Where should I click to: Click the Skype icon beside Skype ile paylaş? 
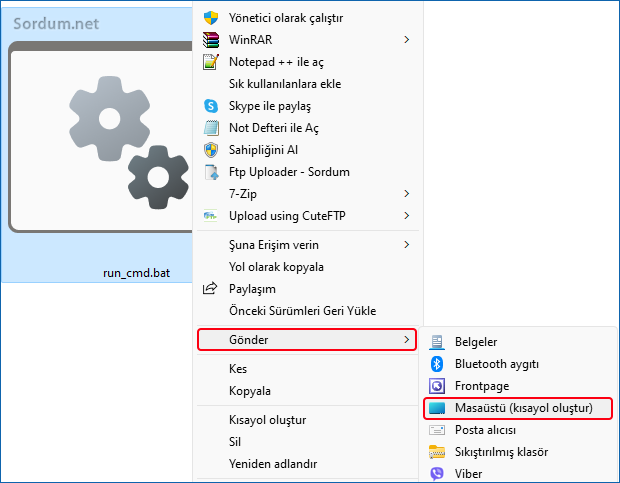click(x=210, y=106)
